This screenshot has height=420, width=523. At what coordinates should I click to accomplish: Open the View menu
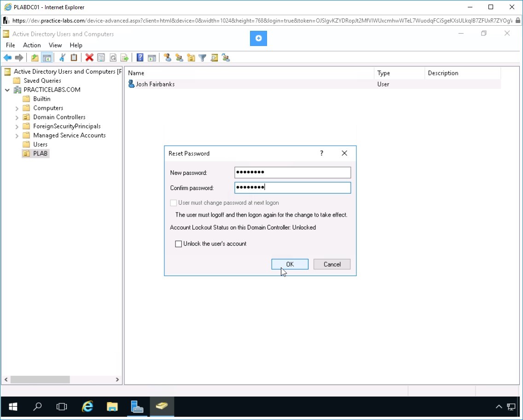coord(55,45)
